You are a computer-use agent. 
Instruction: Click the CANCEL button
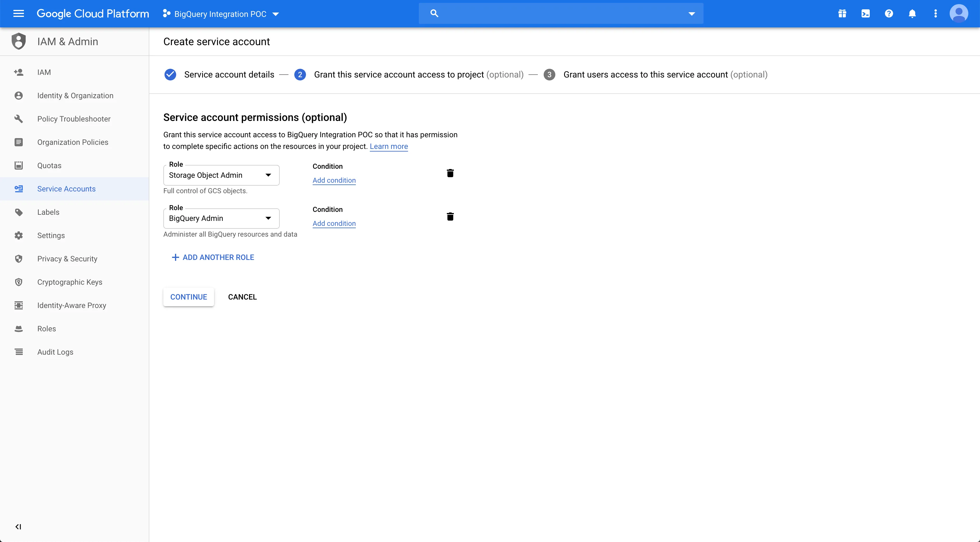click(x=242, y=297)
